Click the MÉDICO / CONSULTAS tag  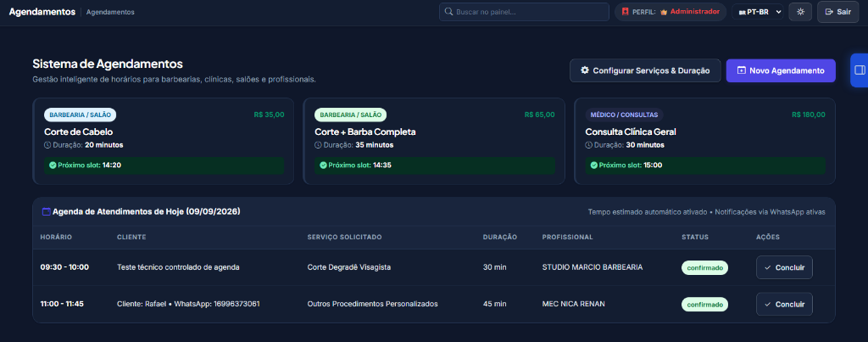624,115
